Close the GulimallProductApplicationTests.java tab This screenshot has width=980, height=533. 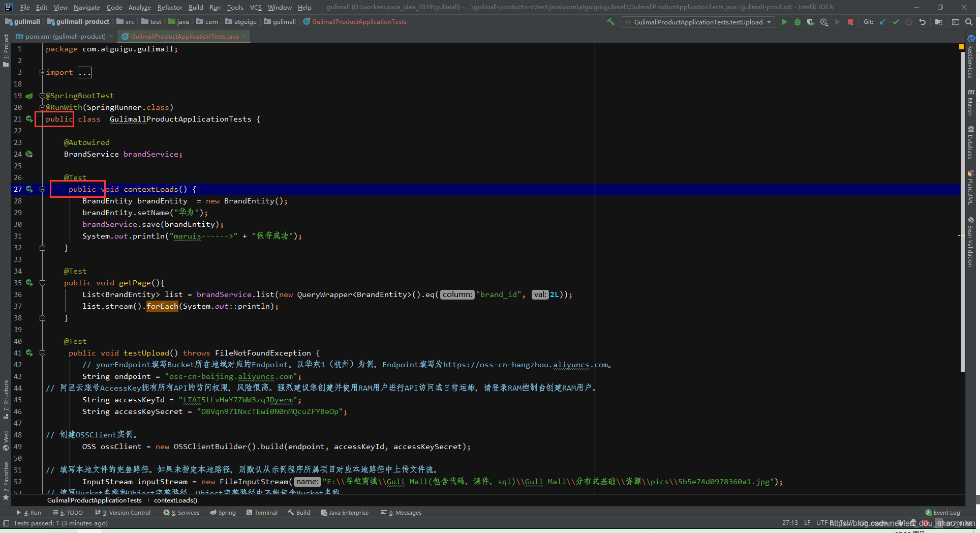coord(244,36)
